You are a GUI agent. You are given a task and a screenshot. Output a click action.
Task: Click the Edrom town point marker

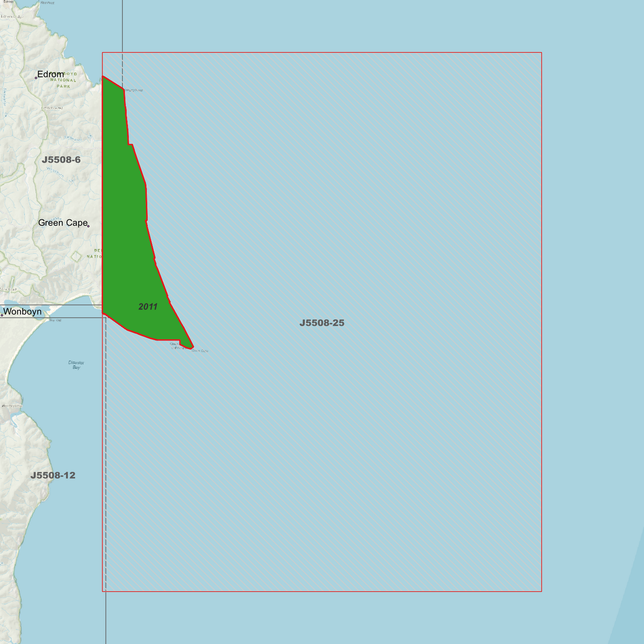click(36, 78)
